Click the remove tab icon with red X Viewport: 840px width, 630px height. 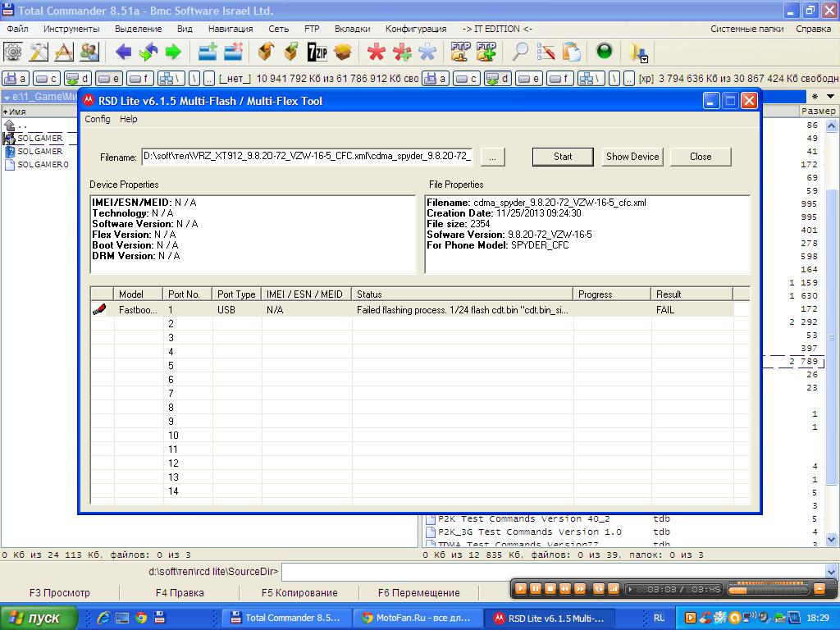point(233,52)
